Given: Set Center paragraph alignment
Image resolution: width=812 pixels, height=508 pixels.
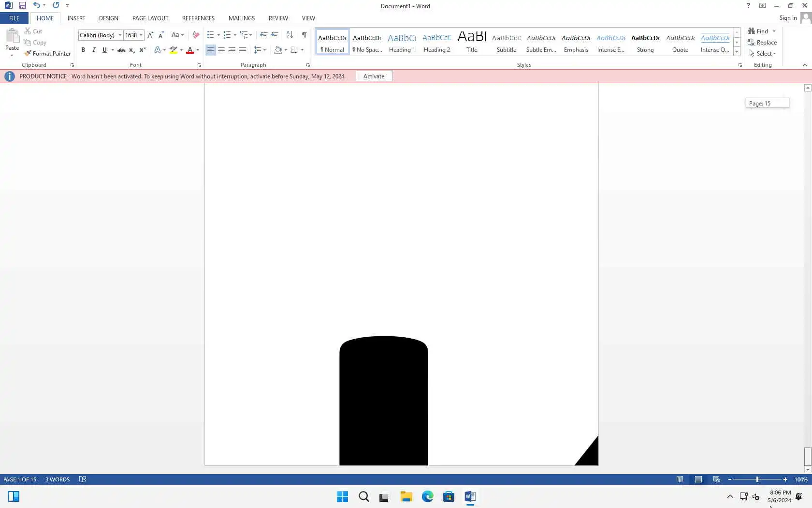Looking at the screenshot, I should (x=221, y=50).
